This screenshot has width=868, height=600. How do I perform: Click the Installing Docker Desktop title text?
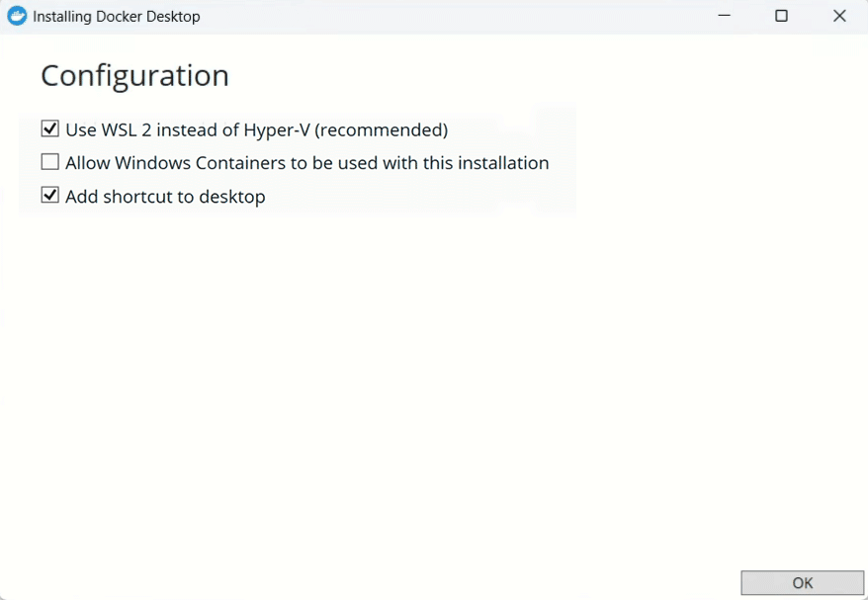[x=117, y=16]
